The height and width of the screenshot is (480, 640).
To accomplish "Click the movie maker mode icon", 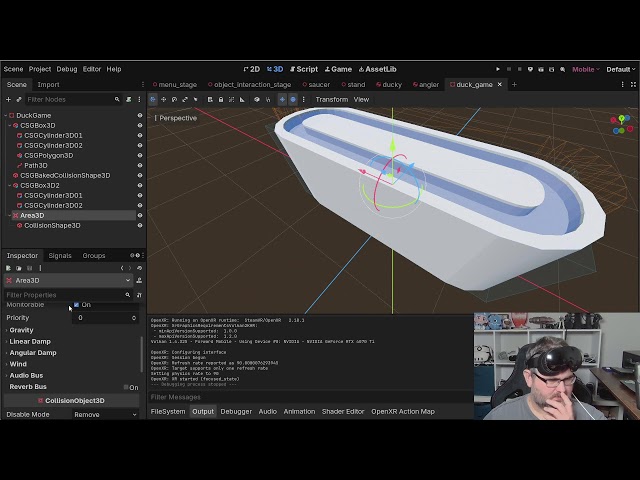I will click(551, 69).
